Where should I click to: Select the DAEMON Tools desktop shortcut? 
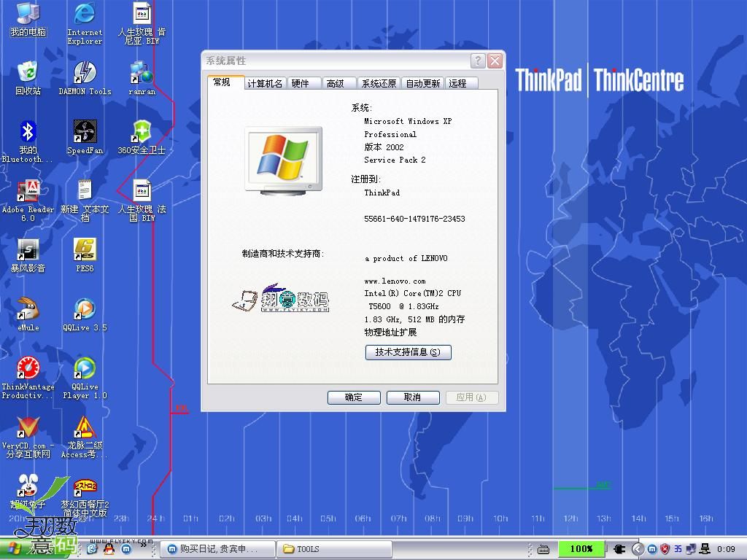click(x=85, y=77)
